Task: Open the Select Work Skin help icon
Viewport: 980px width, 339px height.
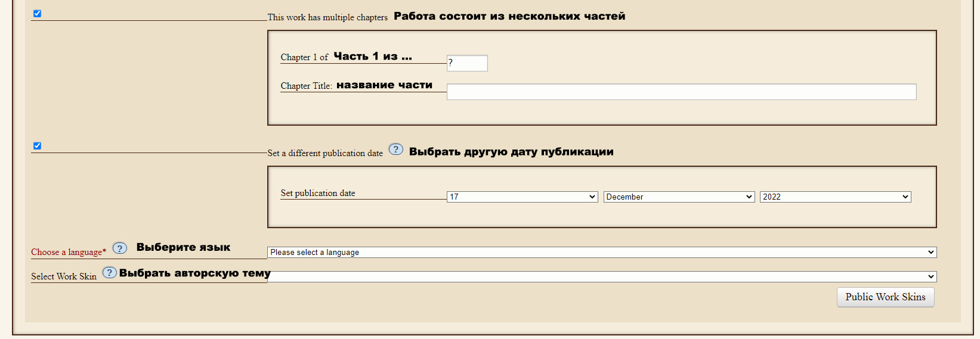Action: (x=109, y=273)
